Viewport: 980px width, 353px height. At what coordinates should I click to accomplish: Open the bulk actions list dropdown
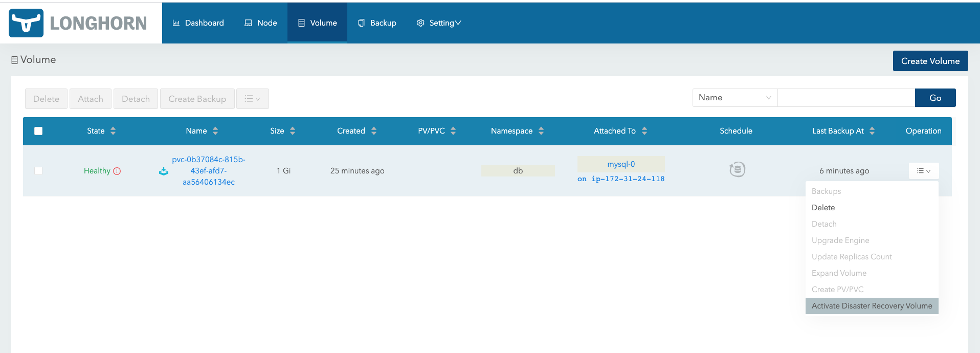pos(253,99)
